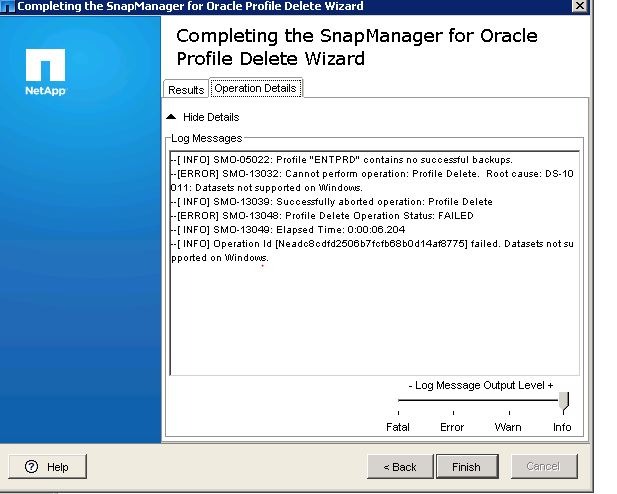Click the log output level slider thumb

(564, 403)
